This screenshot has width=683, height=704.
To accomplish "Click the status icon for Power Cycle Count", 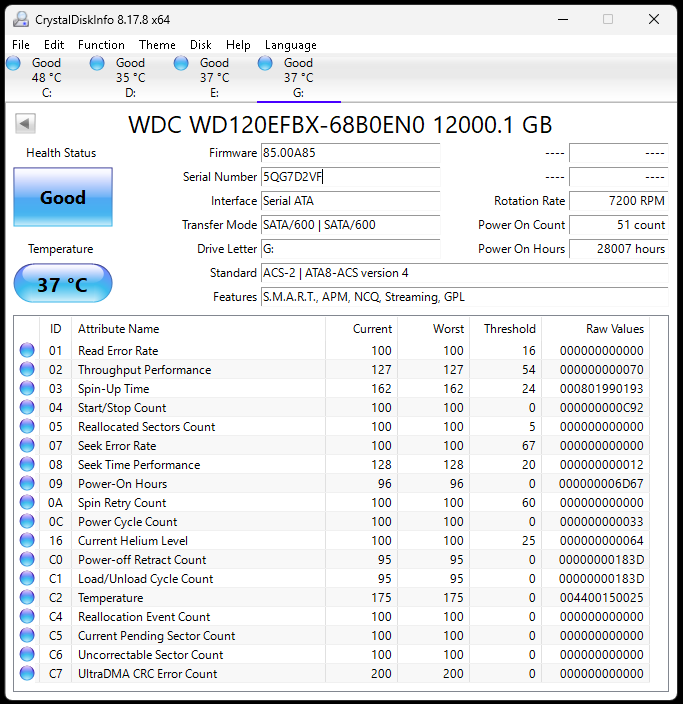I will (27, 521).
